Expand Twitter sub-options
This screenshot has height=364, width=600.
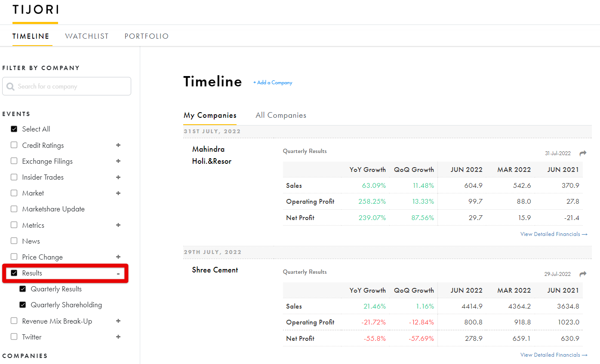118,337
